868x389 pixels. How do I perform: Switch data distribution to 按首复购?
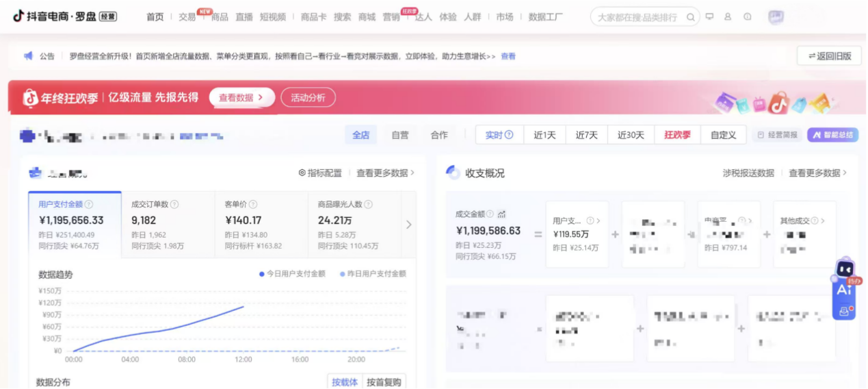click(x=384, y=381)
